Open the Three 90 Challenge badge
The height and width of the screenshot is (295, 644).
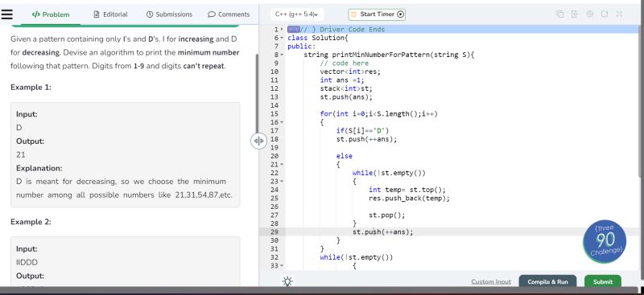click(605, 241)
